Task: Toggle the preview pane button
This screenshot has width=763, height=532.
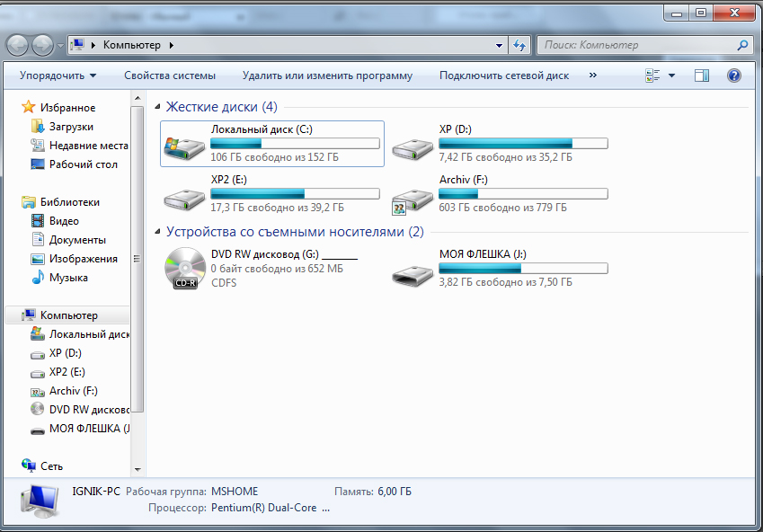Action: click(x=702, y=75)
